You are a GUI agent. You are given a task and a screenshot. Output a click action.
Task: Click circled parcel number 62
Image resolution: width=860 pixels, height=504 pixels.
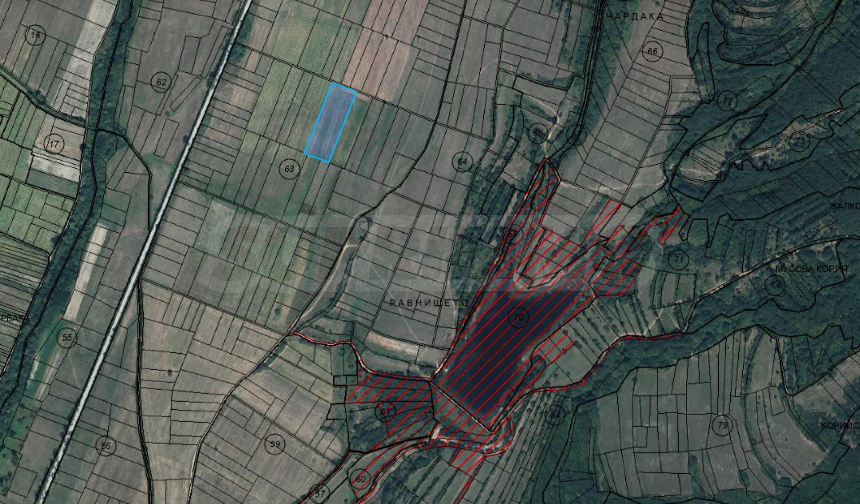point(161,82)
